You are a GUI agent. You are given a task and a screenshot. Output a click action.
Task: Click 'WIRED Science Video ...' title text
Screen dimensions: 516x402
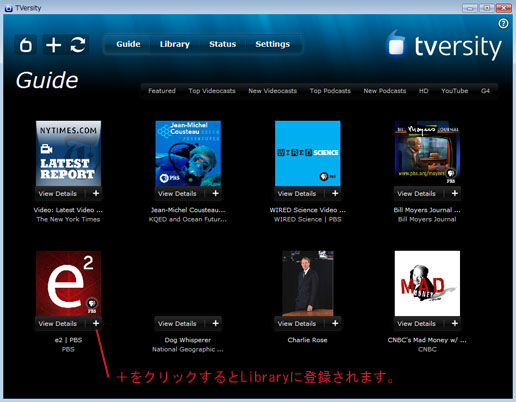click(x=308, y=210)
